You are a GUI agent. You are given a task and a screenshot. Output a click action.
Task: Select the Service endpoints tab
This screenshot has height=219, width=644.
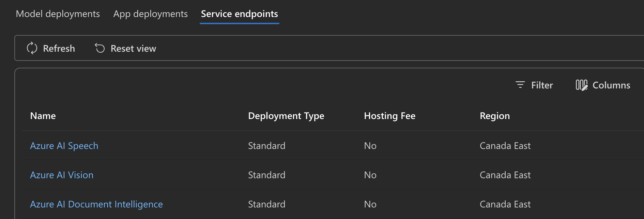click(240, 14)
